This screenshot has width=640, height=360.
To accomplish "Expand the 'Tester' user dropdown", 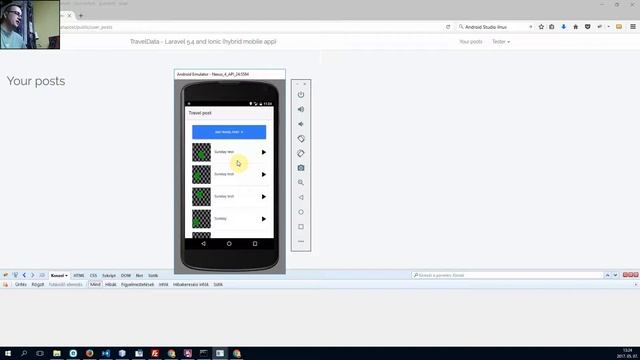I will (501, 42).
